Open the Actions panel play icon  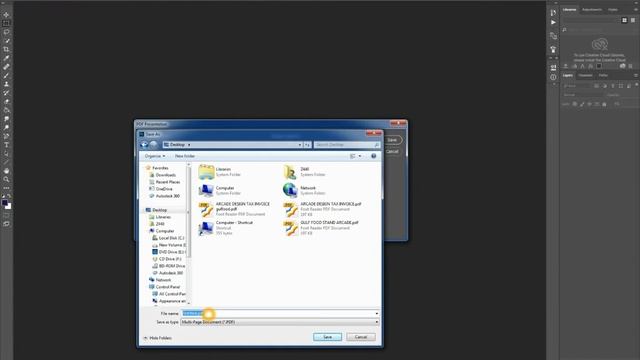(553, 22)
